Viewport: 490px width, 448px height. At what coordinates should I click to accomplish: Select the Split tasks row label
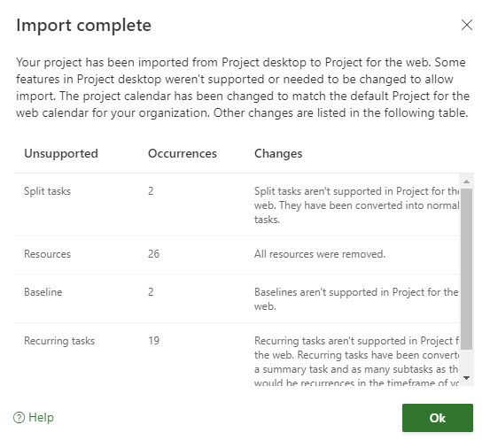[x=47, y=191]
